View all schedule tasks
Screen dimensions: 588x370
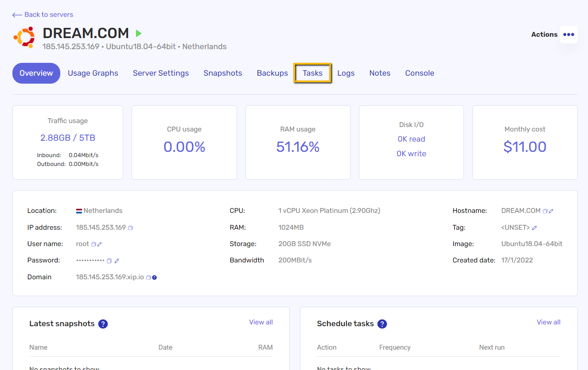549,322
